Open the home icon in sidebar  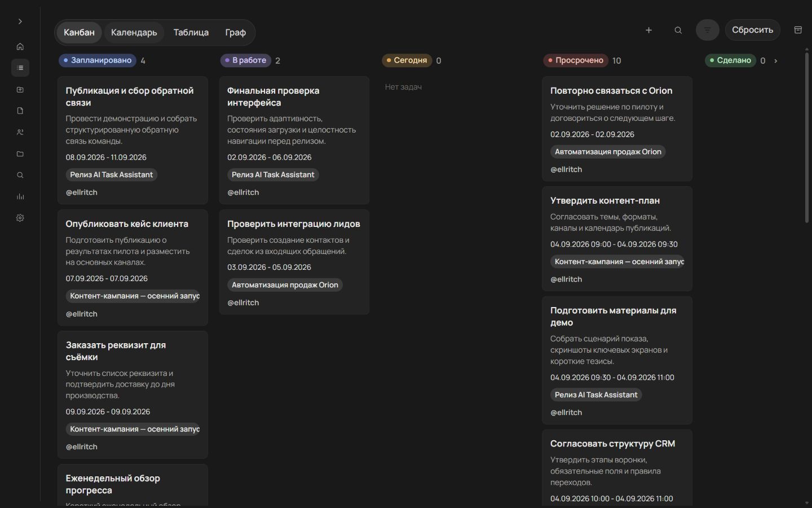pos(20,46)
